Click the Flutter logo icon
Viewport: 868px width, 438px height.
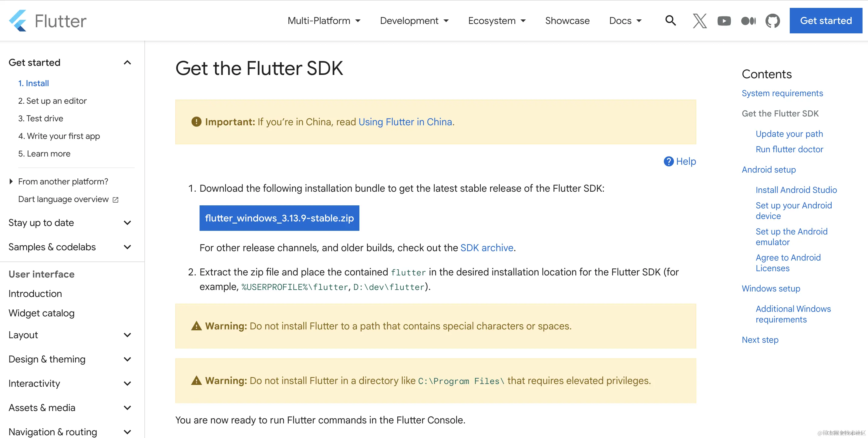pos(18,21)
